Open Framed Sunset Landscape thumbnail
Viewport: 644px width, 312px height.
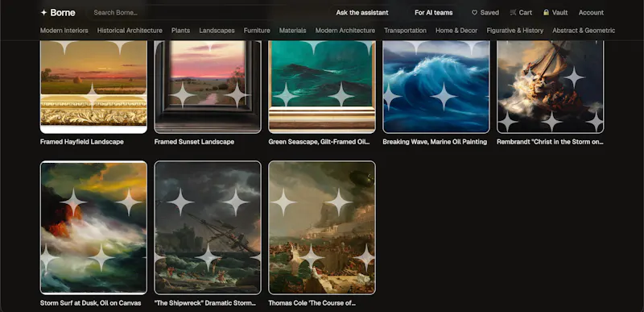[208, 87]
